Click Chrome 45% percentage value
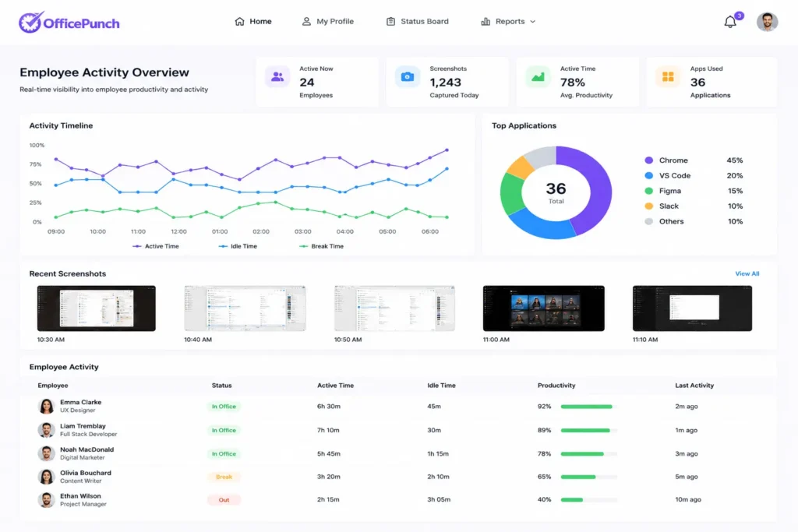 point(734,160)
